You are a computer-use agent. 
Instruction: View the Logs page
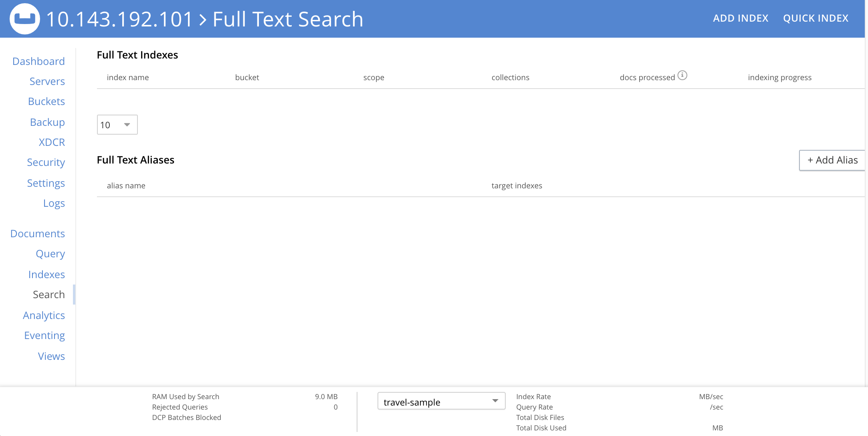54,203
